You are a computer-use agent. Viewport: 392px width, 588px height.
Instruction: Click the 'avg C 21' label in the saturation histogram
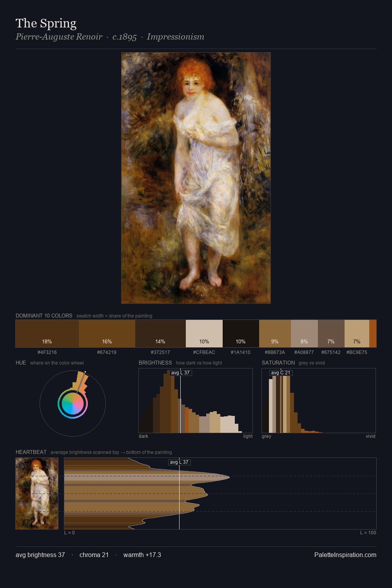click(x=281, y=373)
